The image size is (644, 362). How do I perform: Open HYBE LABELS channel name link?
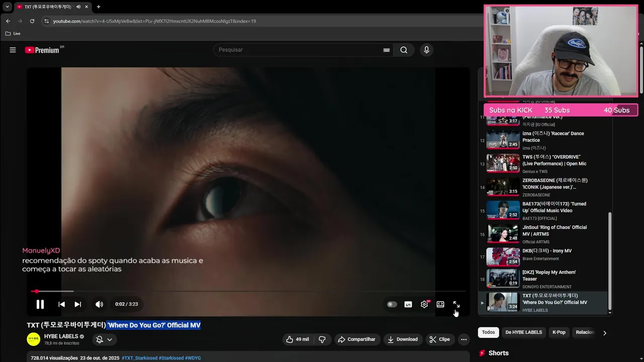61,336
